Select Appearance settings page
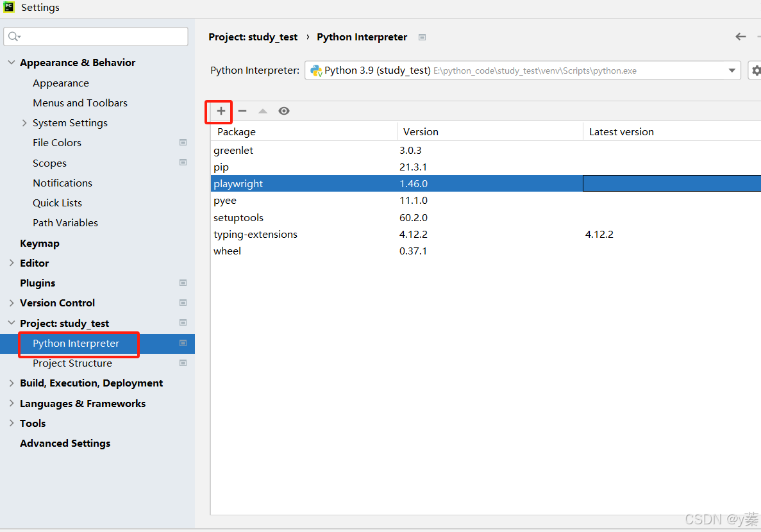 pyautogui.click(x=61, y=83)
